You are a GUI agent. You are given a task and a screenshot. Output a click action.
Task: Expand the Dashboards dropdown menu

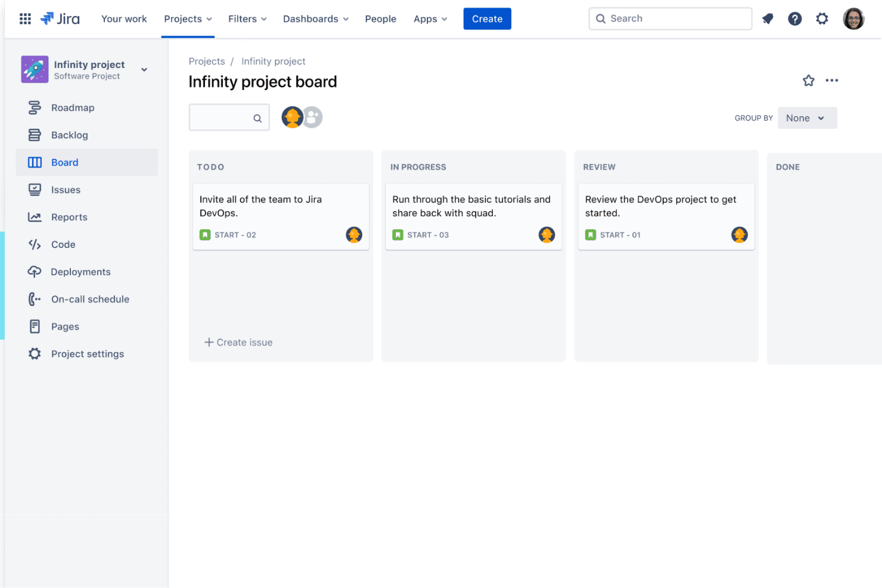pyautogui.click(x=316, y=19)
